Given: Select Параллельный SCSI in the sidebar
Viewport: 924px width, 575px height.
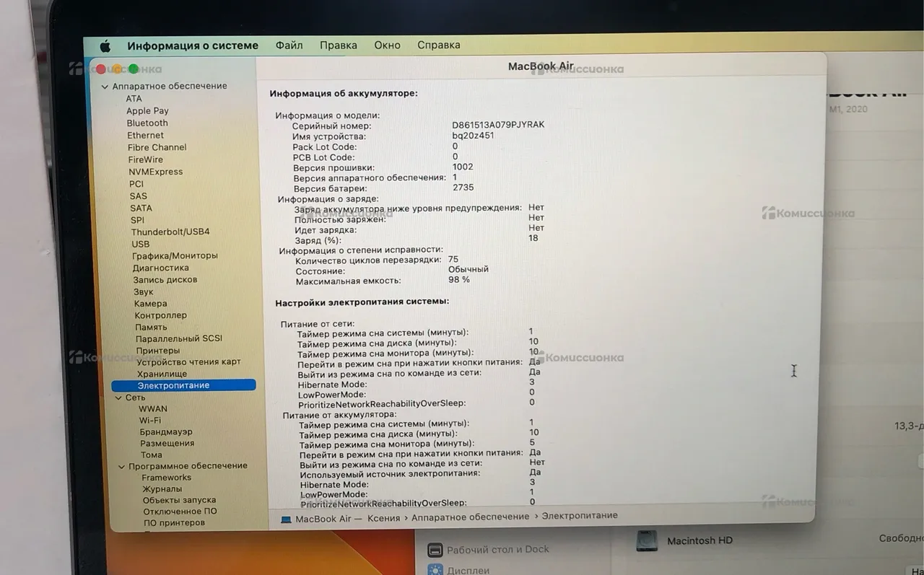Looking at the screenshot, I should (178, 338).
